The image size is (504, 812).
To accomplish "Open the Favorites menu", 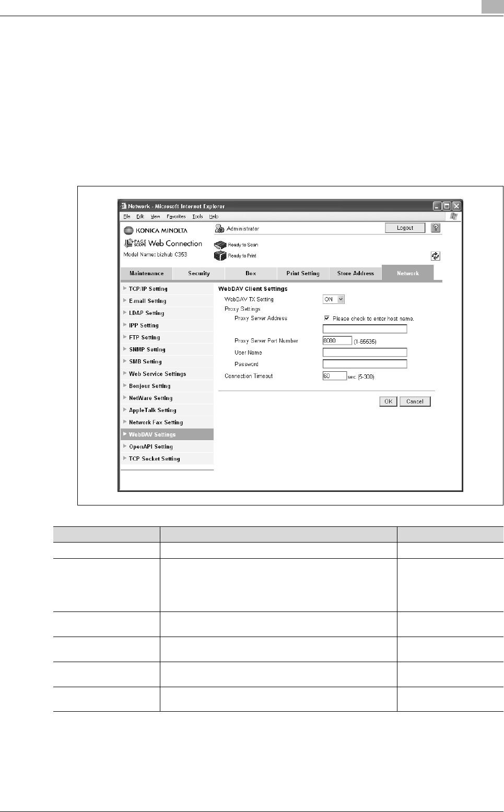I will tap(177, 216).
